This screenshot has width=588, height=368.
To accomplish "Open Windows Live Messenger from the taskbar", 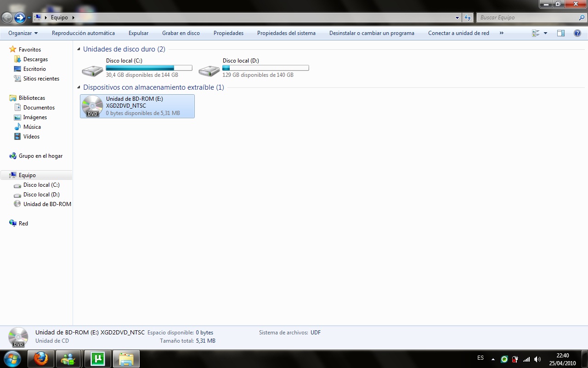I will [69, 359].
